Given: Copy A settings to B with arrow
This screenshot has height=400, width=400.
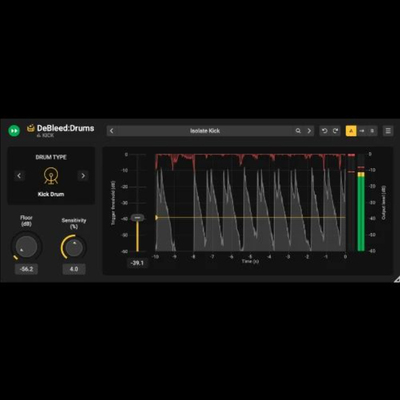Looking at the screenshot, I should [362, 131].
